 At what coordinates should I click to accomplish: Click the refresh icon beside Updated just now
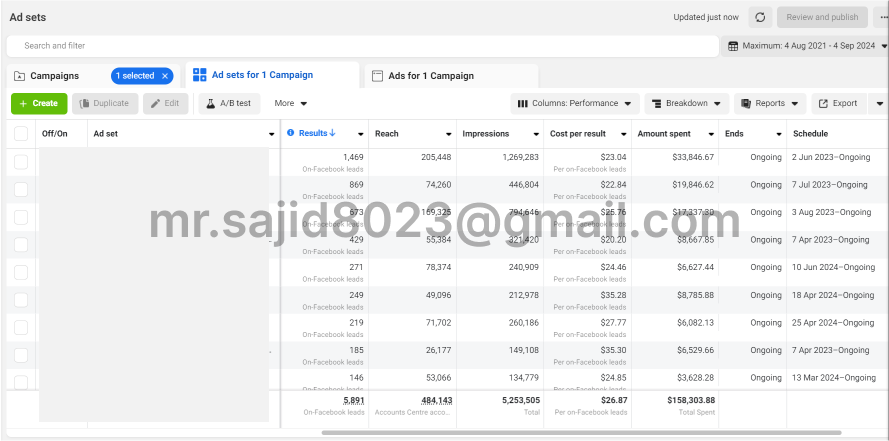tap(760, 17)
